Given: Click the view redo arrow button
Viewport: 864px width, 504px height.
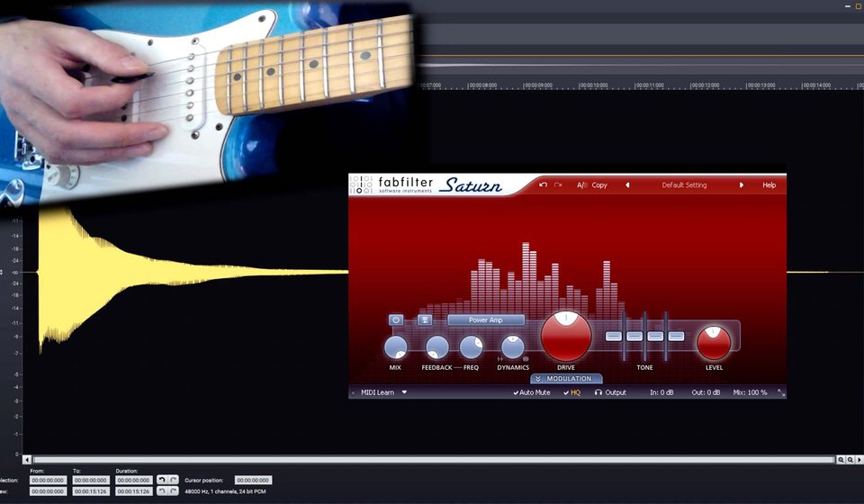Looking at the screenshot, I should pos(173,490).
